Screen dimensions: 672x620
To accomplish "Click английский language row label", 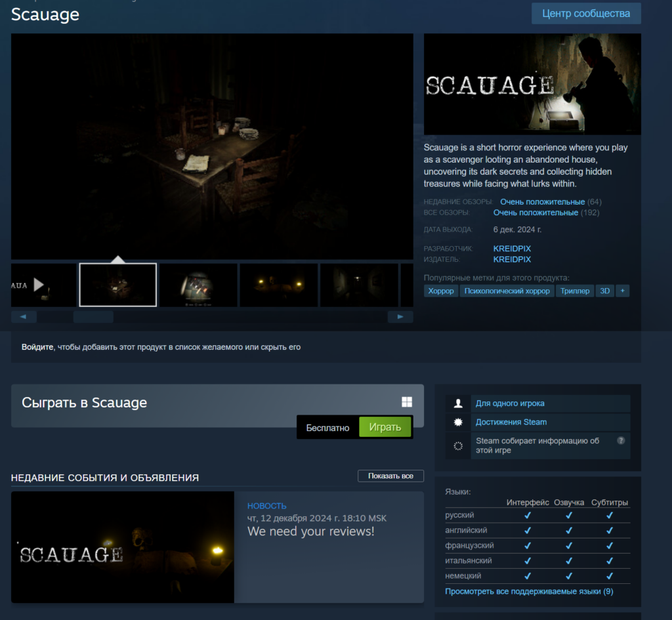I will (466, 530).
